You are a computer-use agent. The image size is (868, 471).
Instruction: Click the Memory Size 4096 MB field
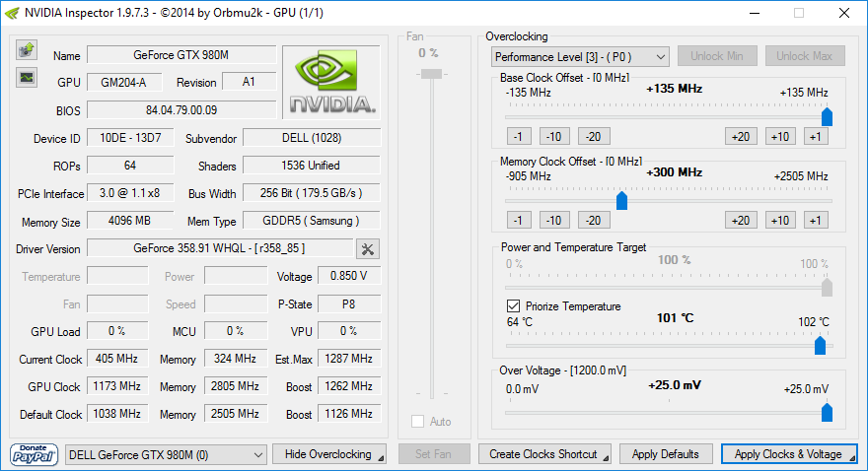[x=130, y=221]
